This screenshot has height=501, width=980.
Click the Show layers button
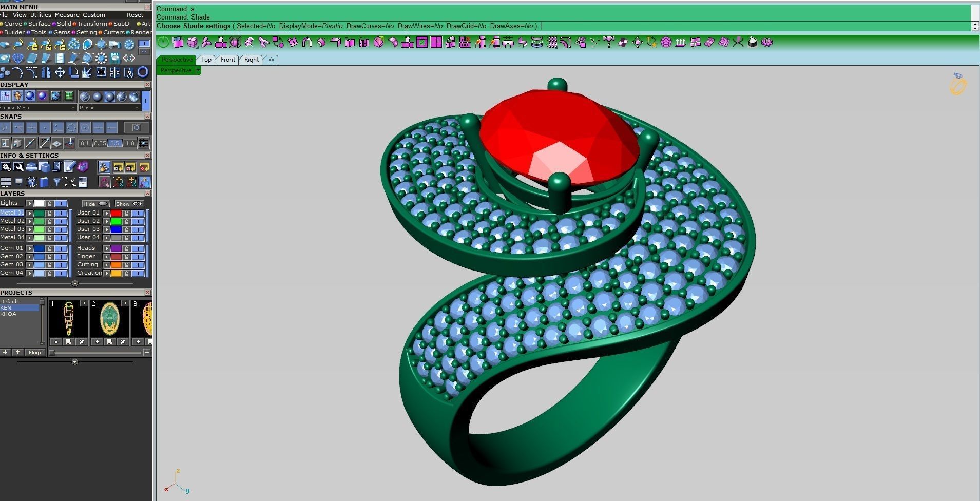pos(129,204)
